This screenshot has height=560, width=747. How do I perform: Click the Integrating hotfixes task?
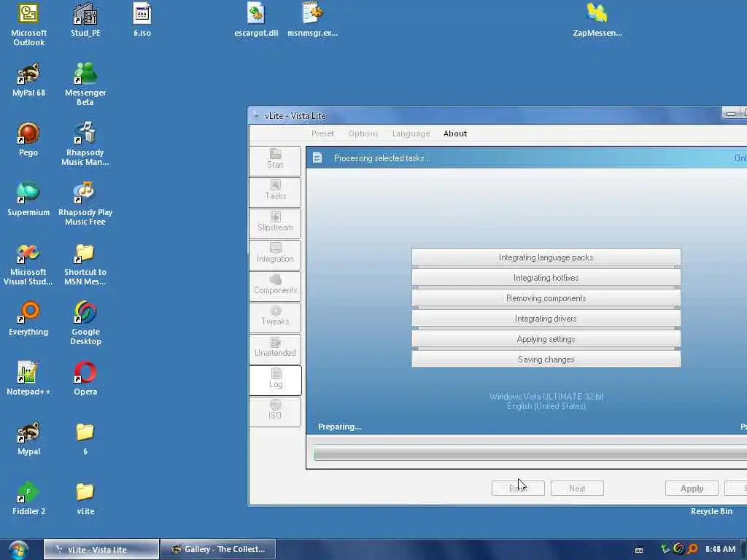click(546, 278)
